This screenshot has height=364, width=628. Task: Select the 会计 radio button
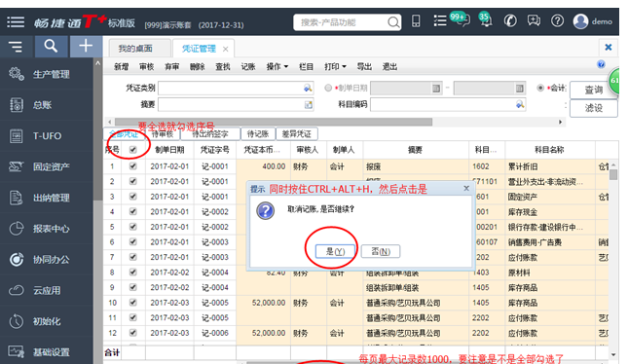click(540, 88)
